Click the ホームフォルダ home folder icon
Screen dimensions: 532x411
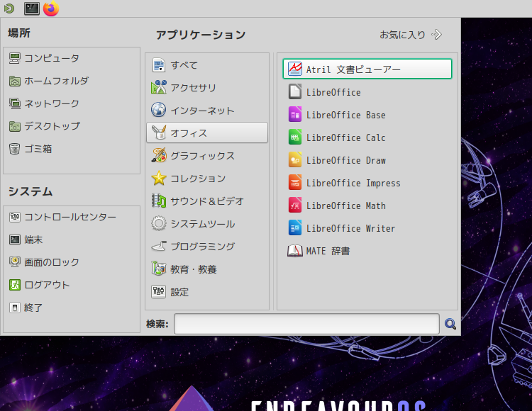[x=15, y=81]
